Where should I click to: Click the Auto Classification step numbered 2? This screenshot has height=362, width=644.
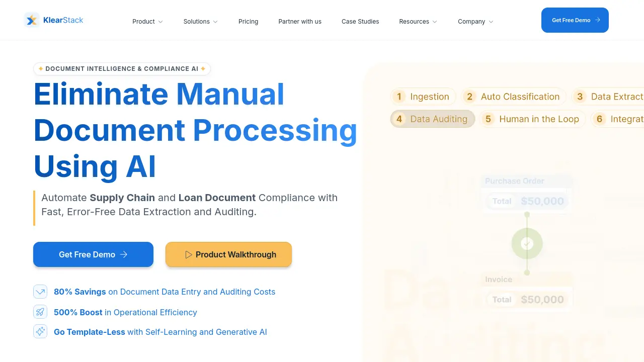pos(513,97)
